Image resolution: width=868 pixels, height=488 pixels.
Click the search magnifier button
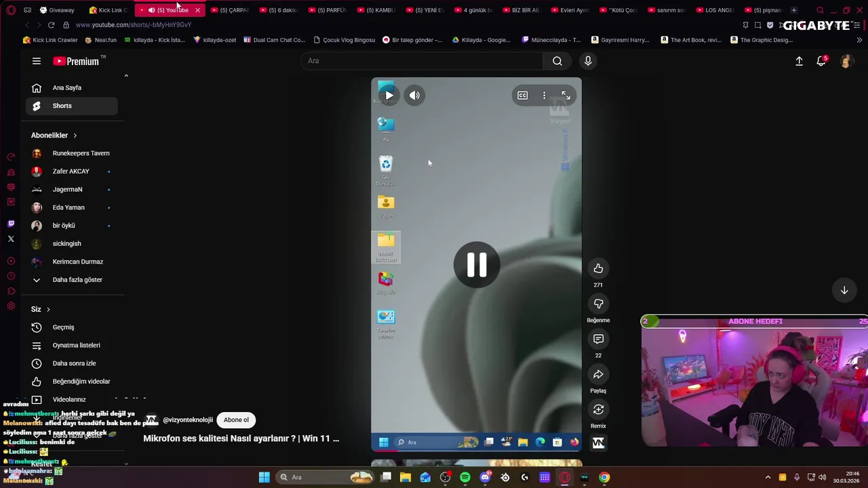pyautogui.click(x=557, y=61)
